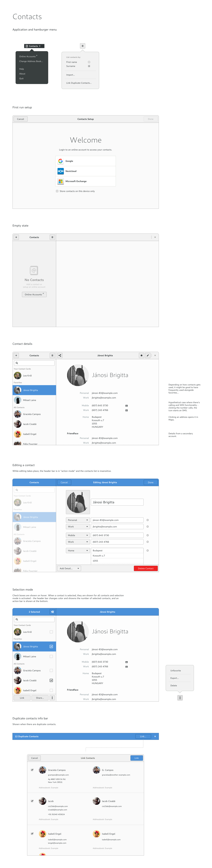Check Mikael Laine's box in selection mode

click(51, 656)
